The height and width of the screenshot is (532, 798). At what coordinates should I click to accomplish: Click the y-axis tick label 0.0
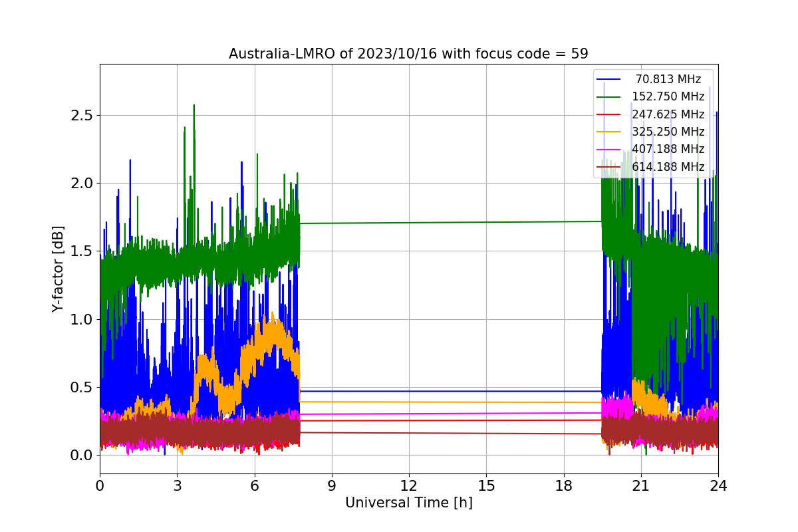(x=81, y=456)
